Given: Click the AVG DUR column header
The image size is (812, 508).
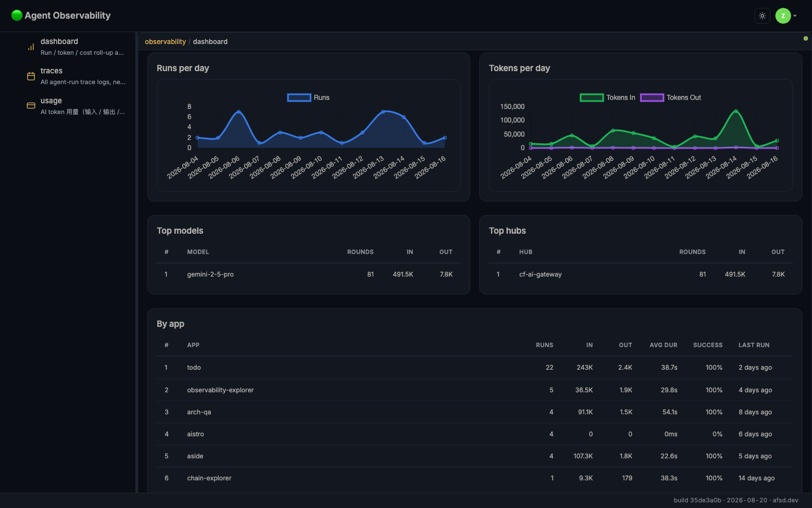Looking at the screenshot, I should pos(664,345).
